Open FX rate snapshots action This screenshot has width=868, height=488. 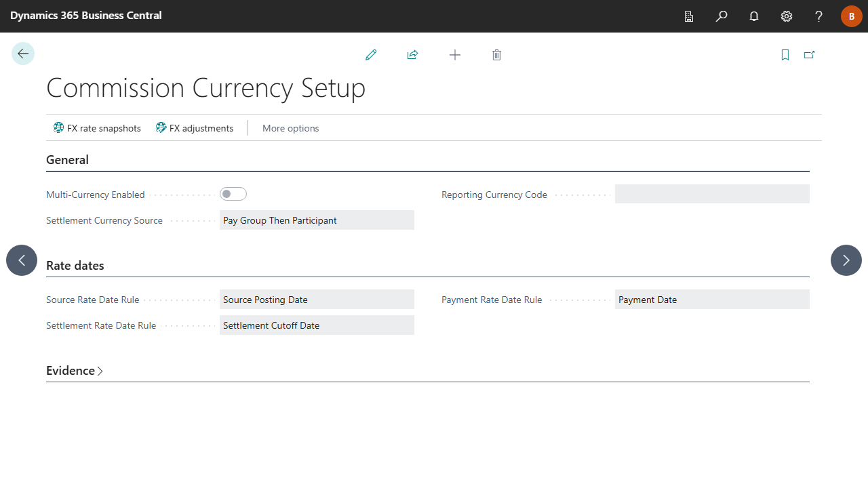click(x=97, y=128)
